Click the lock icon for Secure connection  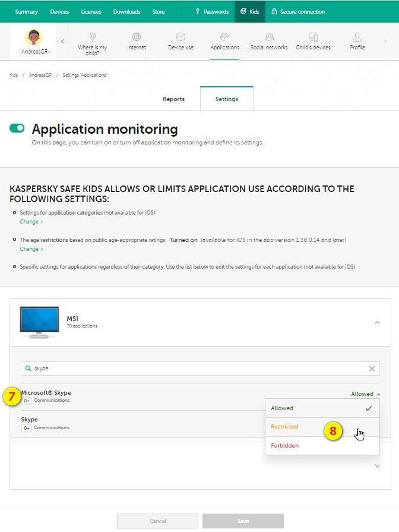274,11
